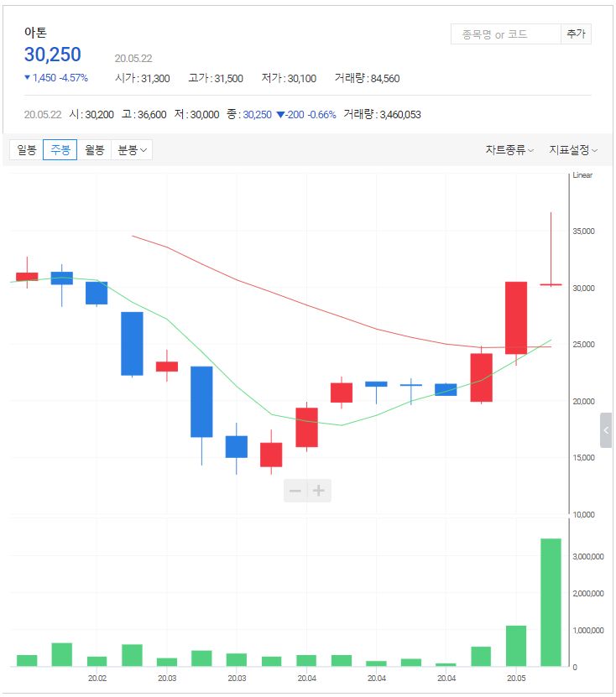Expand the side panel arrow handle
This screenshot has height=697, width=616.
point(606,429)
